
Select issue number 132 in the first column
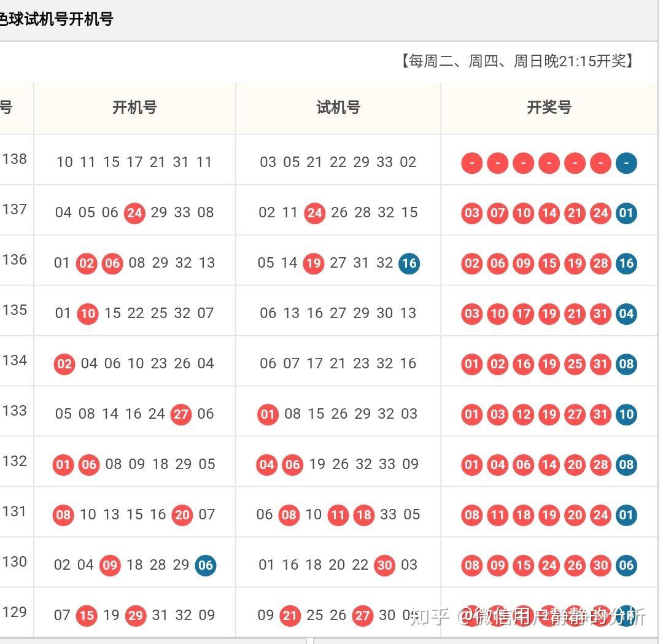(15, 461)
